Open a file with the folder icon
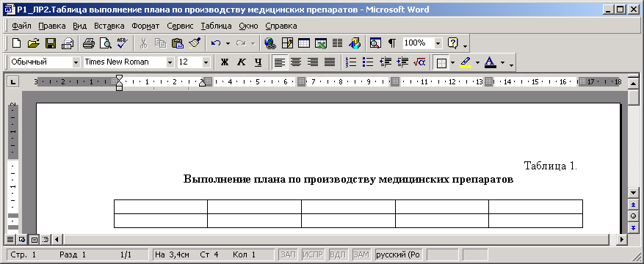Screen dimensions: 644x264 pyautogui.click(x=33, y=43)
